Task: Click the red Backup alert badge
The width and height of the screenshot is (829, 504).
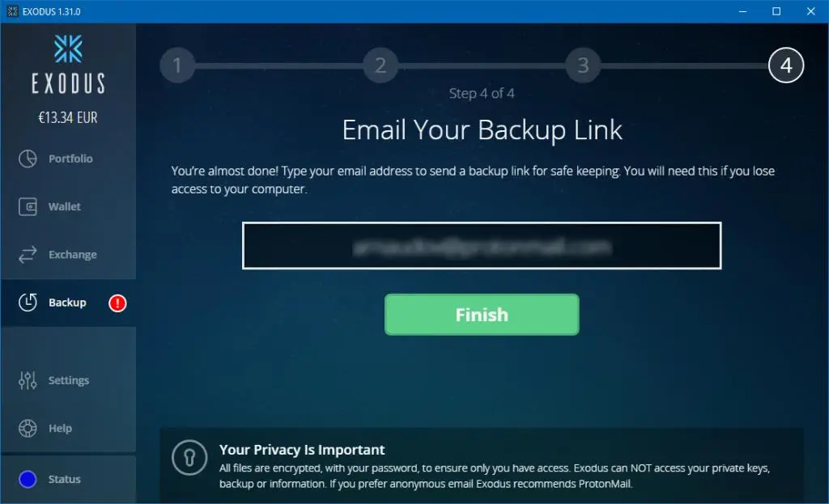Action: [117, 303]
